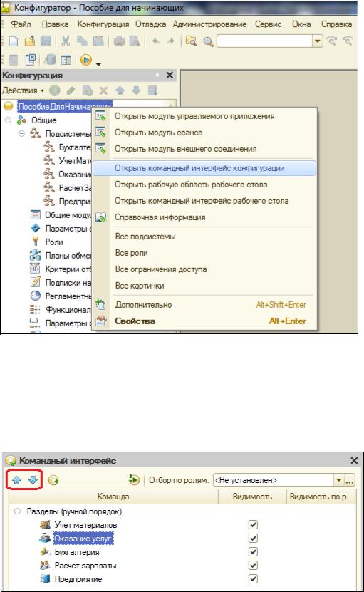Click the green play icon before Отбор по ролям
Image resolution: width=364 pixels, height=592 pixels.
(134, 480)
